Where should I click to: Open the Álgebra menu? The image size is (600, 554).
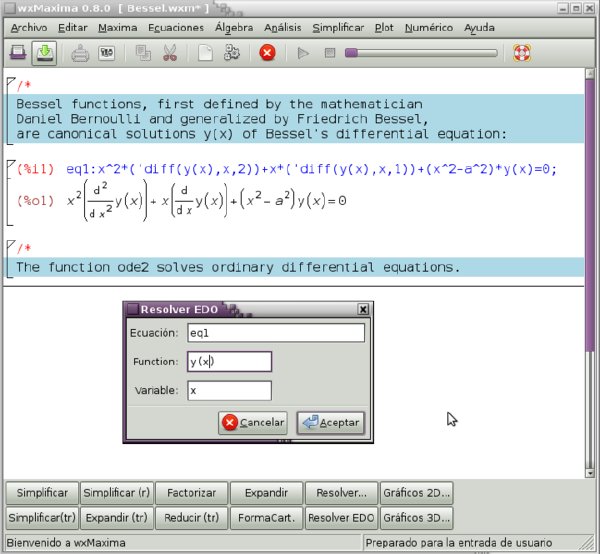(234, 28)
